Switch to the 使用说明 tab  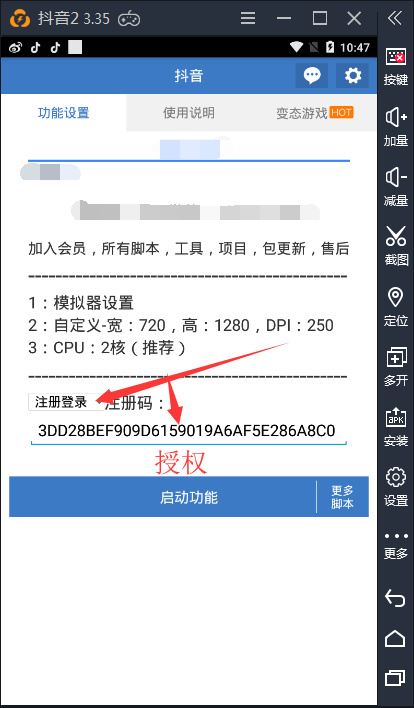click(189, 113)
